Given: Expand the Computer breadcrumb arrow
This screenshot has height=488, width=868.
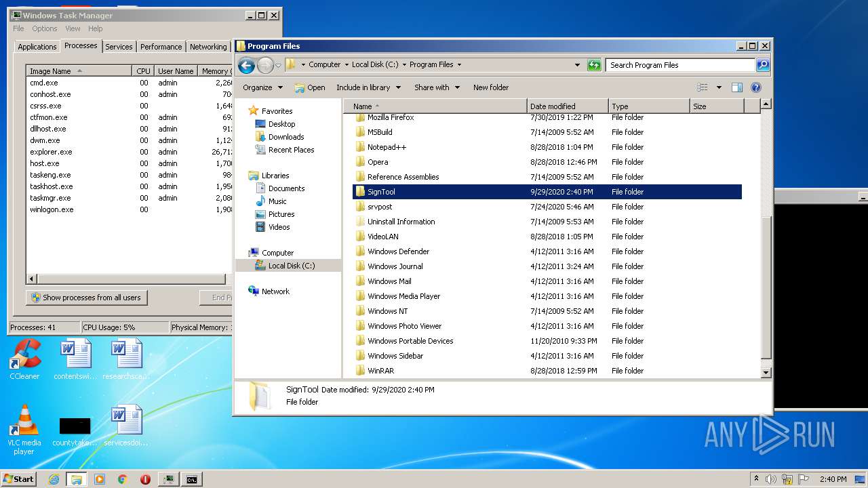Looking at the screenshot, I should [347, 65].
